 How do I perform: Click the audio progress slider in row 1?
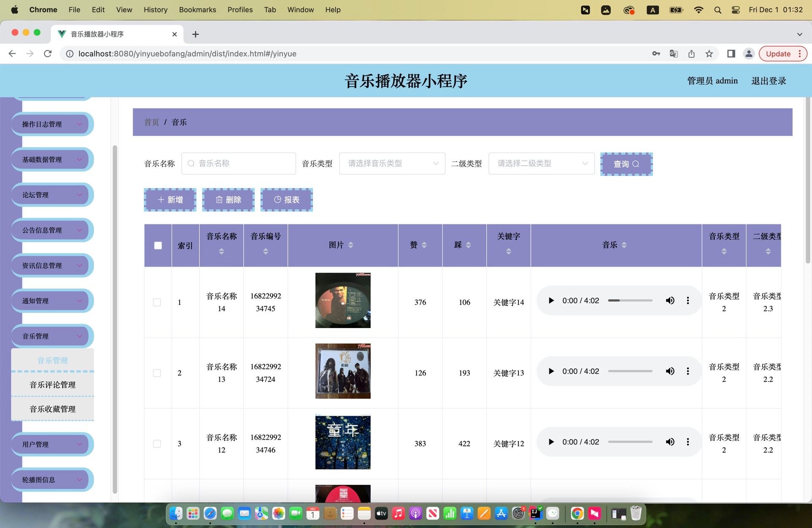tap(630, 301)
